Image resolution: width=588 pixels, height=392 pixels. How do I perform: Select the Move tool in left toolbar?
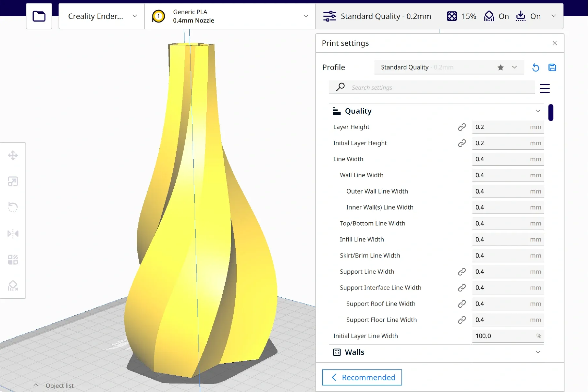coord(13,155)
